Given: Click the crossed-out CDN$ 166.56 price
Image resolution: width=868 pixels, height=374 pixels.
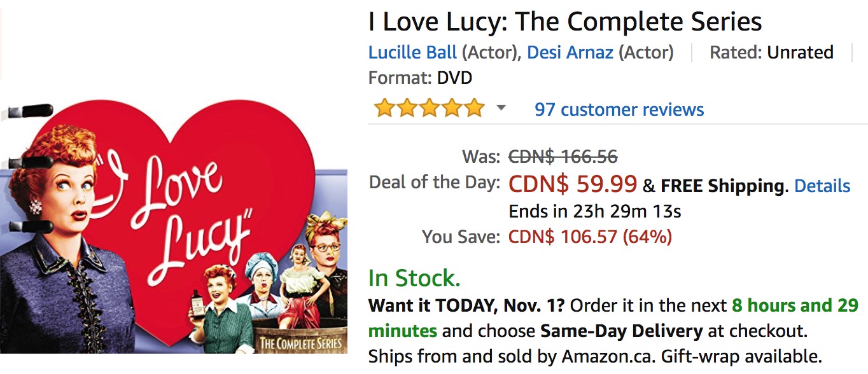Looking at the screenshot, I should click(563, 156).
